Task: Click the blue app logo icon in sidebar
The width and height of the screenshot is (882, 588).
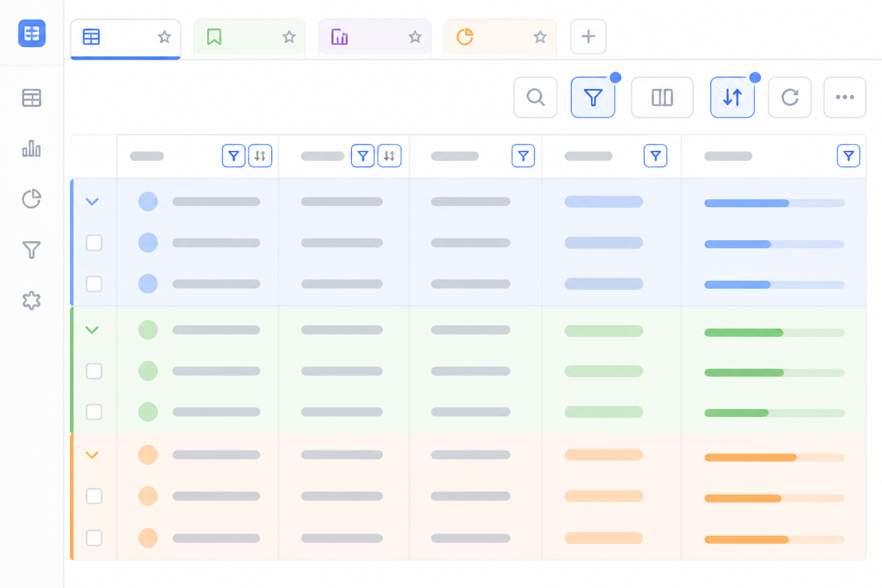Action: [32, 33]
